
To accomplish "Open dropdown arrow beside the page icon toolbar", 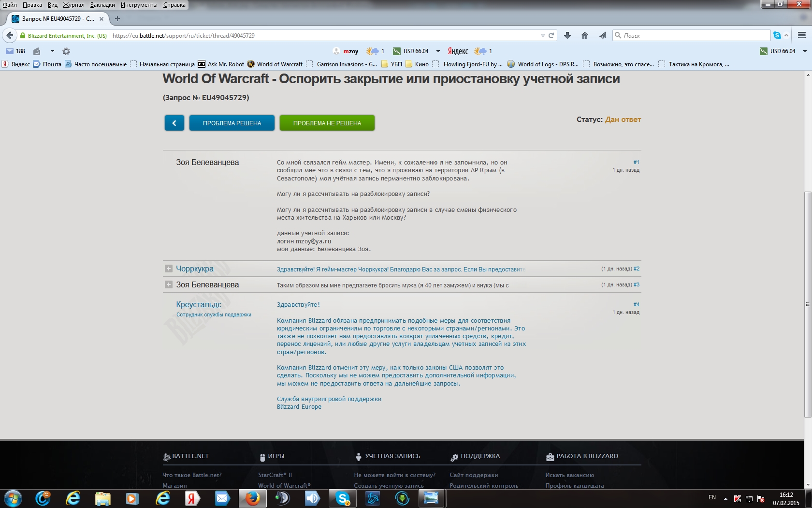I will (x=52, y=51).
